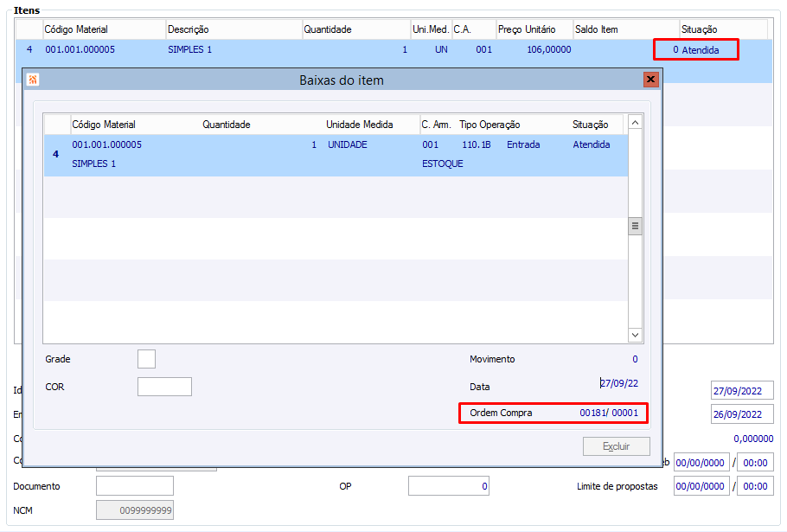Click the Tipo Operação column header
This screenshot has width=787, height=532.
489,125
